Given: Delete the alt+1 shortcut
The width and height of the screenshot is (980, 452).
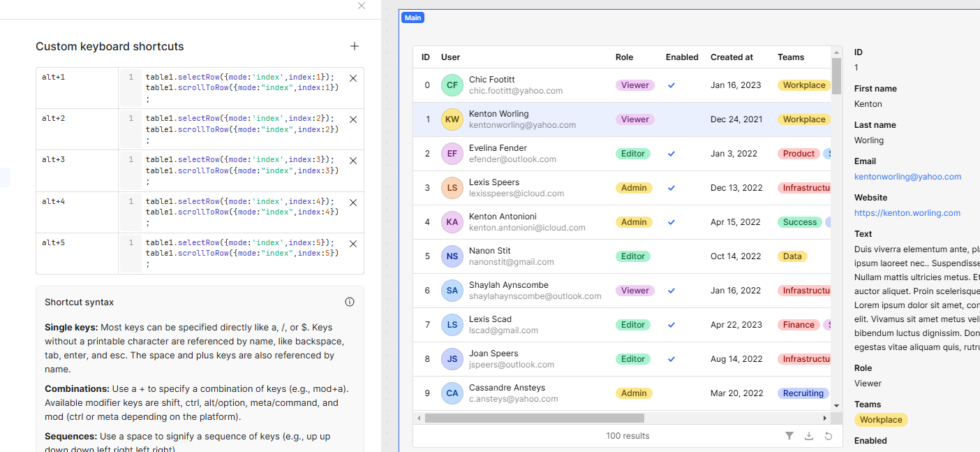Looking at the screenshot, I should [x=353, y=78].
